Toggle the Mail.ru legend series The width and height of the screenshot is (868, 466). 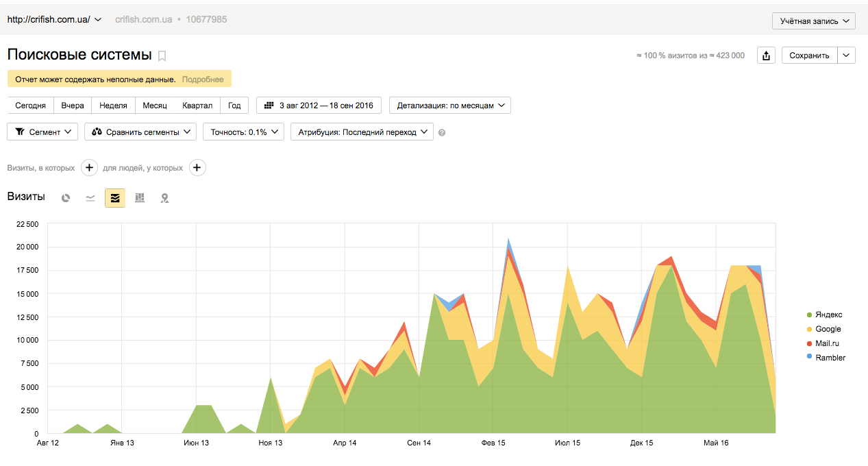[x=823, y=343]
